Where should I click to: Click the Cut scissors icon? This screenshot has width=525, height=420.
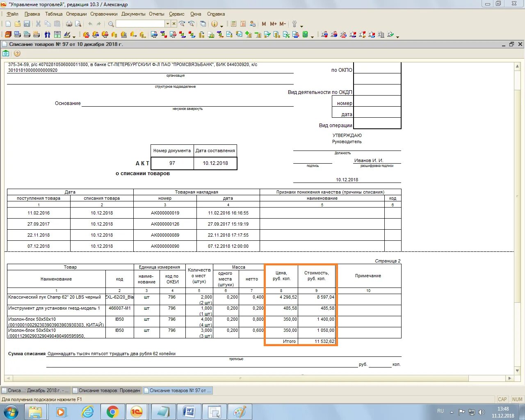[x=38, y=24]
